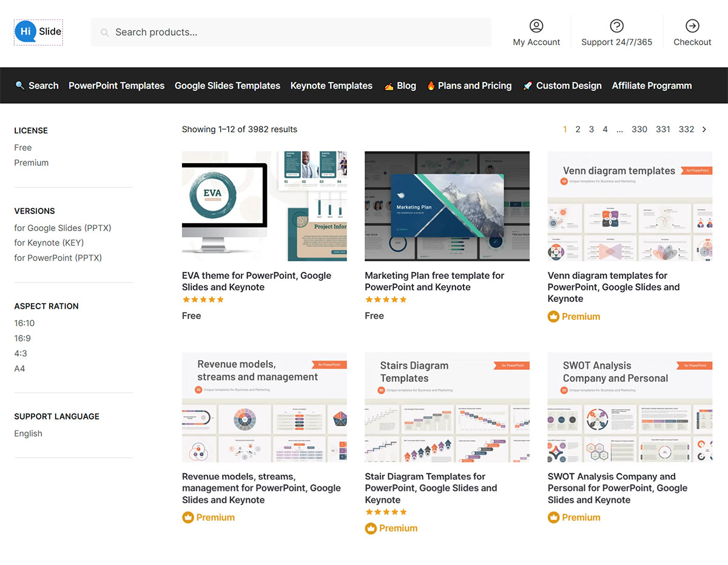The image size is (728, 565).
Task: Open Checkout via the arrow icon
Action: click(692, 25)
